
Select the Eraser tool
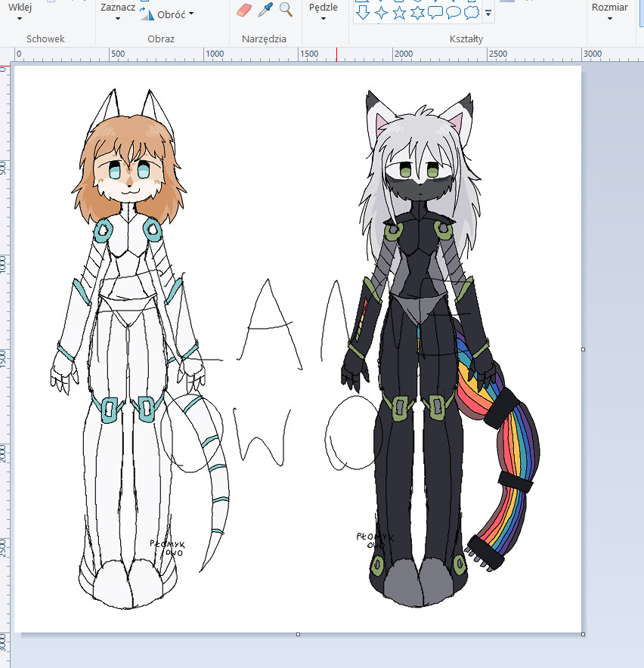[243, 10]
